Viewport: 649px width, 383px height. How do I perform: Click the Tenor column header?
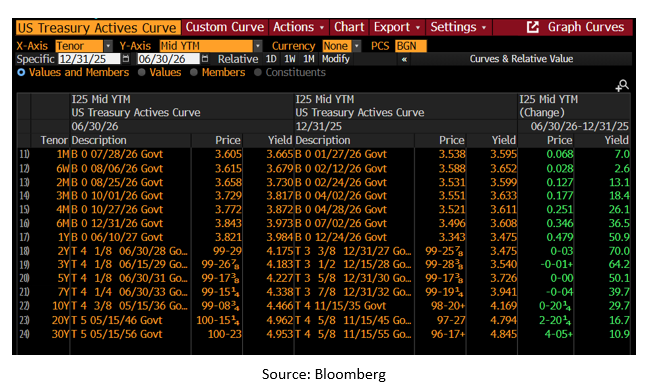54,140
